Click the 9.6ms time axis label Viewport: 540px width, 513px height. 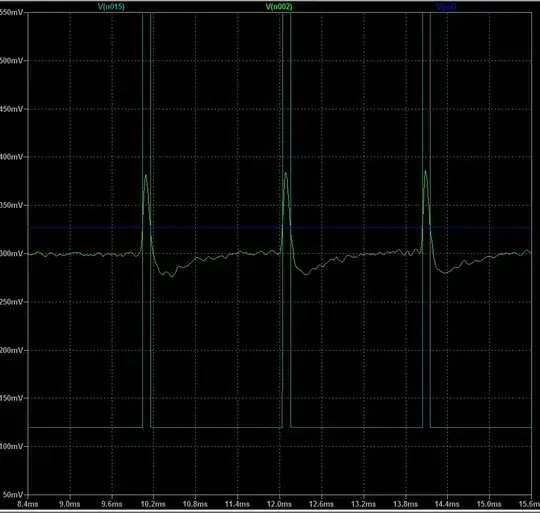112,504
